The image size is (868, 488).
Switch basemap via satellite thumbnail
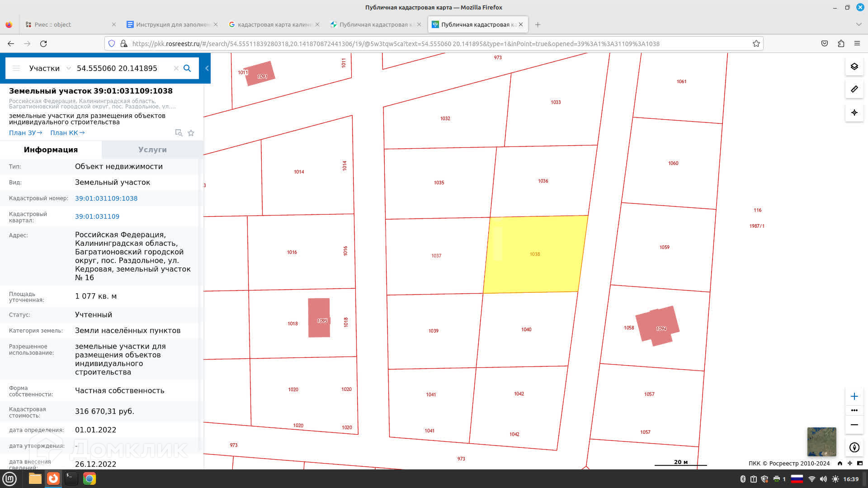pos(821,441)
